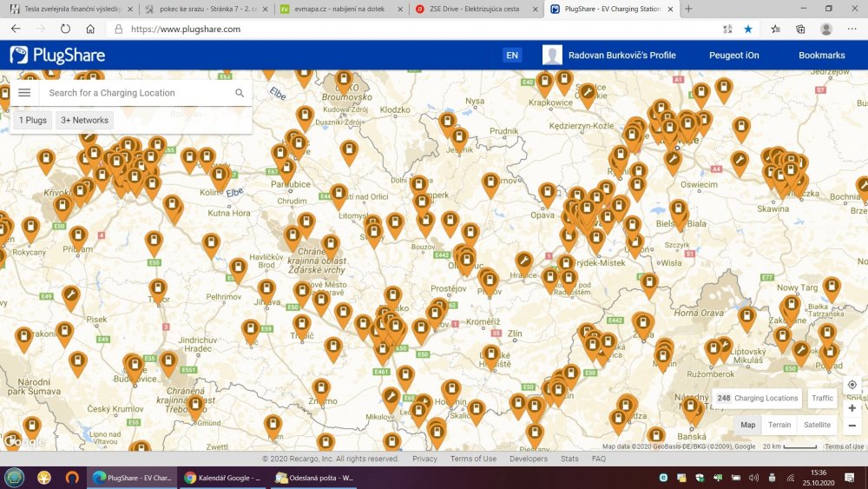Open footer Terms of Use link
868x489 pixels.
pos(473,459)
